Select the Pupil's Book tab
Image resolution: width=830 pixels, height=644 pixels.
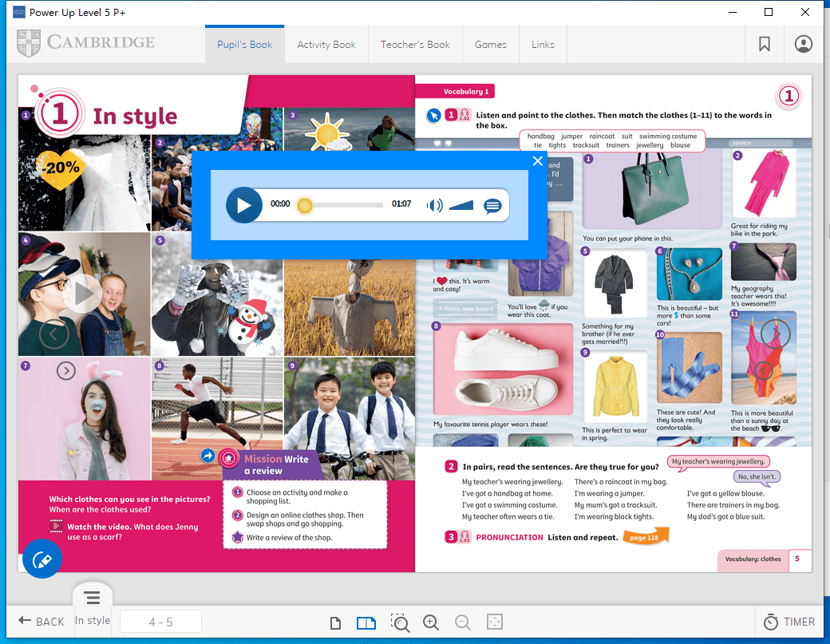(244, 45)
